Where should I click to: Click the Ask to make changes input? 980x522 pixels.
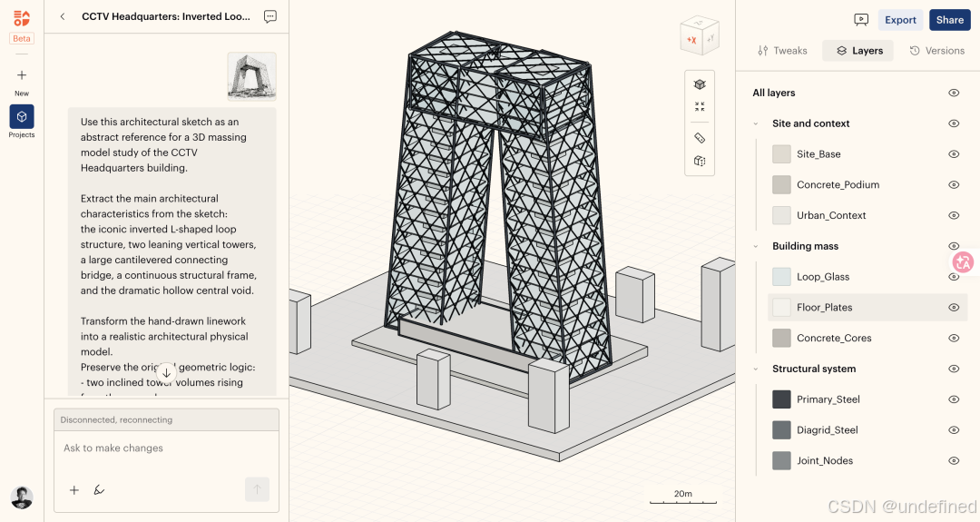click(166, 448)
